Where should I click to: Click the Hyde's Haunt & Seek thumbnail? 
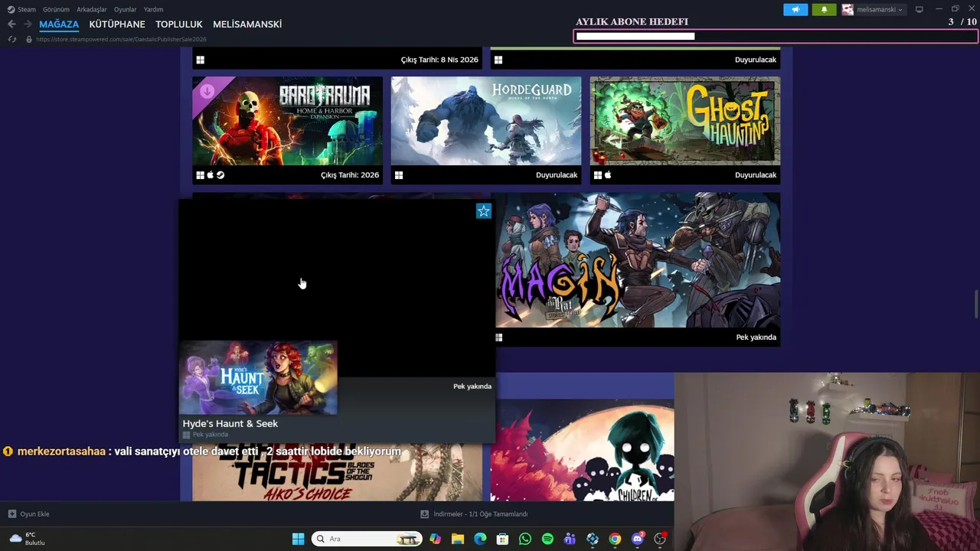point(258,377)
